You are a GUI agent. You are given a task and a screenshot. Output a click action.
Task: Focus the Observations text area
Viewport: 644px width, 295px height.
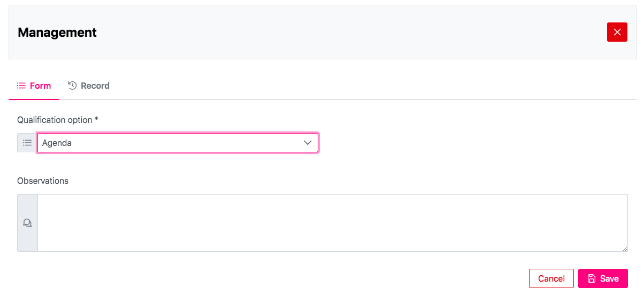(x=332, y=222)
